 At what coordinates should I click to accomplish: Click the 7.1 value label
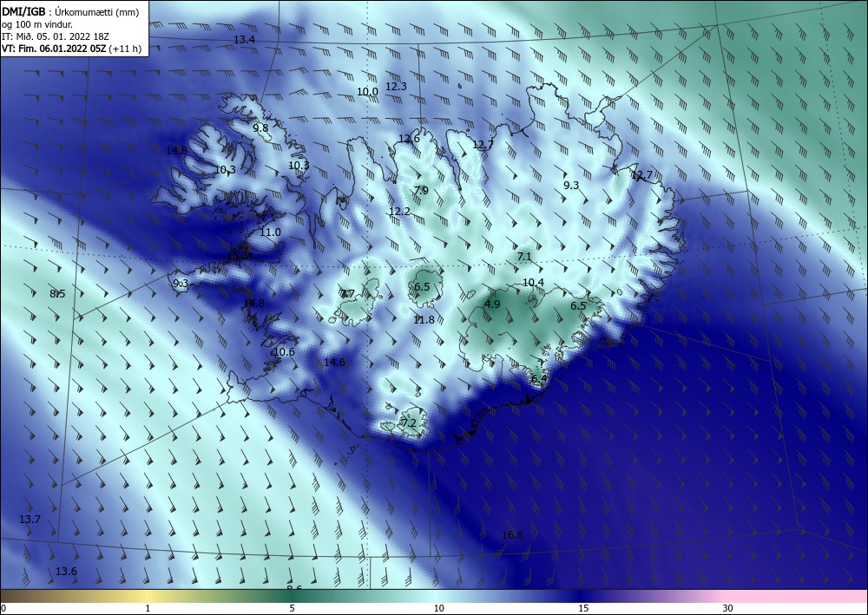[524, 257]
